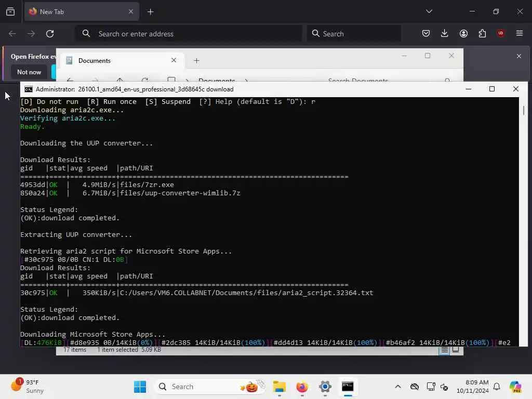Click the '1 item selected' status text
This screenshot has height=399, width=532.
pyautogui.click(x=117, y=350)
